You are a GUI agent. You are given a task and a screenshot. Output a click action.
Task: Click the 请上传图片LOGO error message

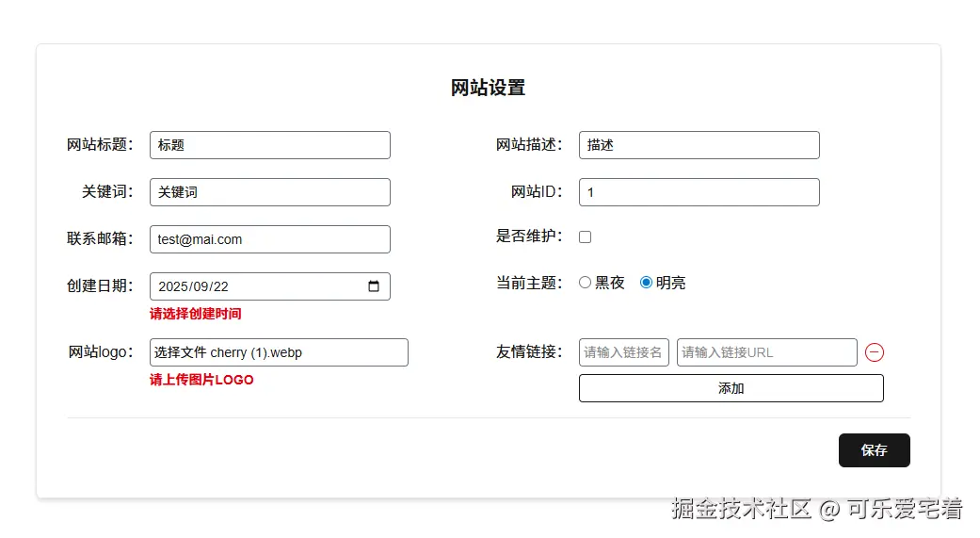tap(201, 380)
